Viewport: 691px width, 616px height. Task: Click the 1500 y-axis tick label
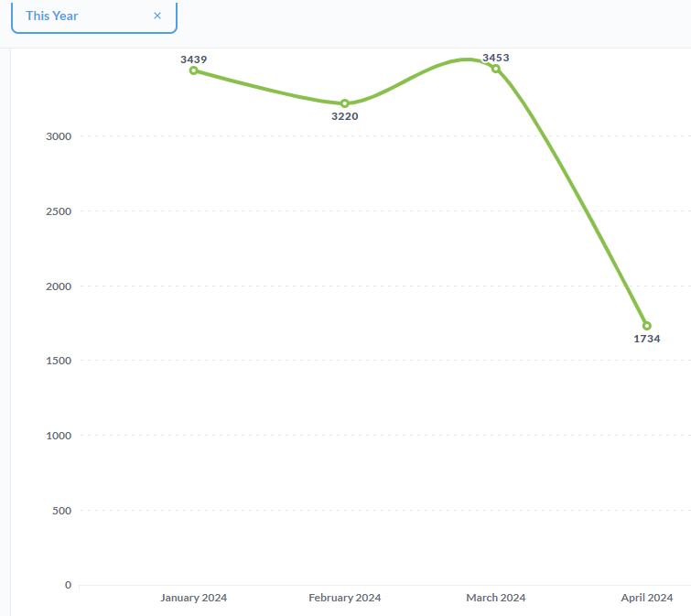coord(59,361)
